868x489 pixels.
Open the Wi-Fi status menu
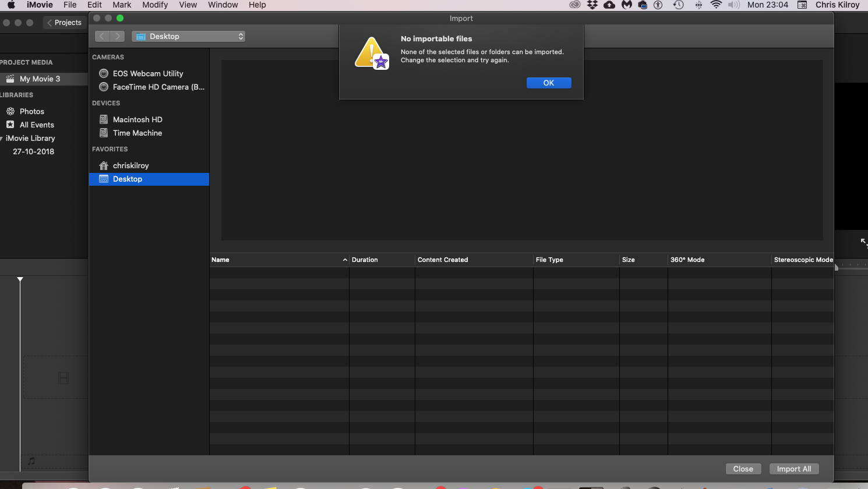click(x=716, y=5)
